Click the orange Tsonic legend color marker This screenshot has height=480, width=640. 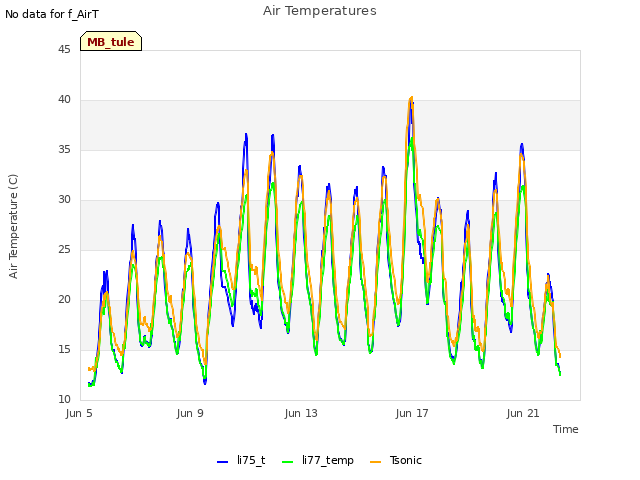[376, 462]
